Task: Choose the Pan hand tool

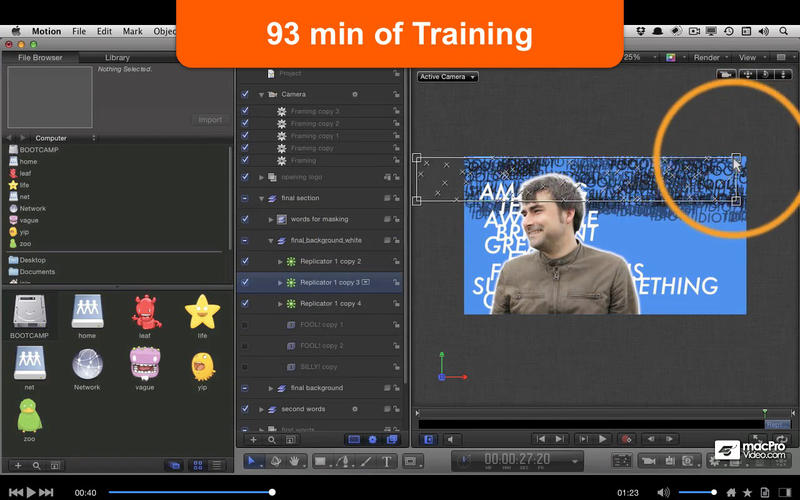Action: click(295, 461)
